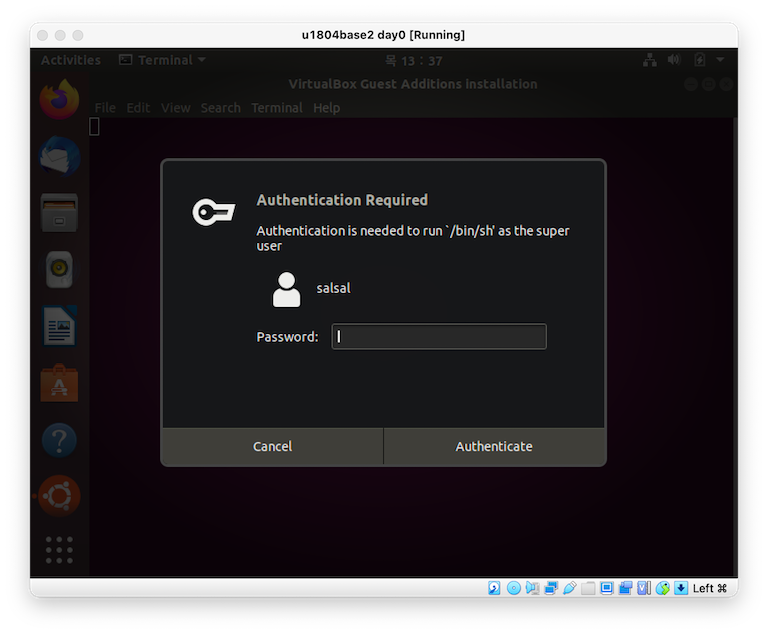Show Applications grid in the dock
This screenshot has width=768, height=634.
(59, 550)
